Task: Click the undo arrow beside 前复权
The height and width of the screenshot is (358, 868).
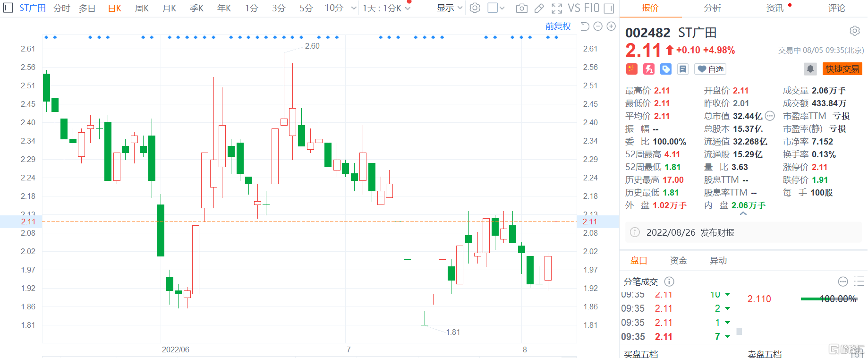Action: (x=585, y=26)
